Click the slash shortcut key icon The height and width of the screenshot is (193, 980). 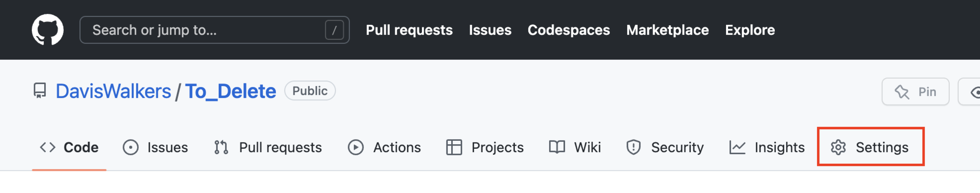334,30
